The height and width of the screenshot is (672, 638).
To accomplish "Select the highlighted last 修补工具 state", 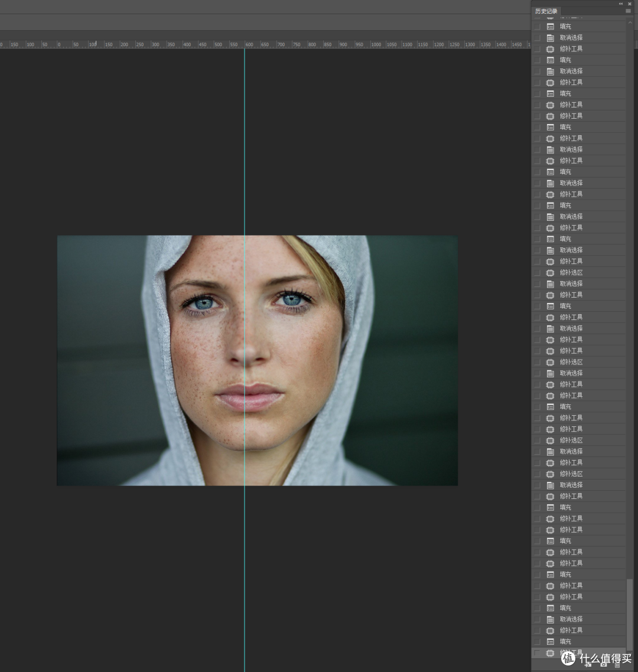I will 579,653.
